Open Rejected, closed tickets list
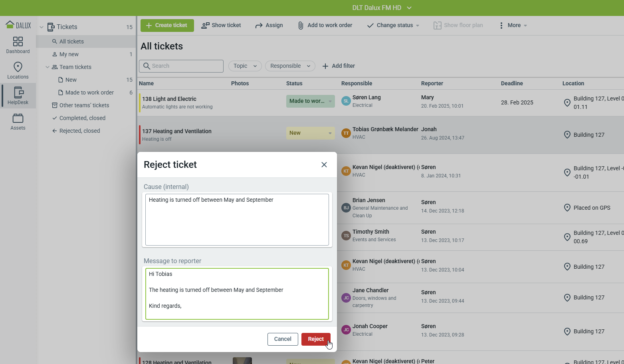624x364 pixels. 79,131
